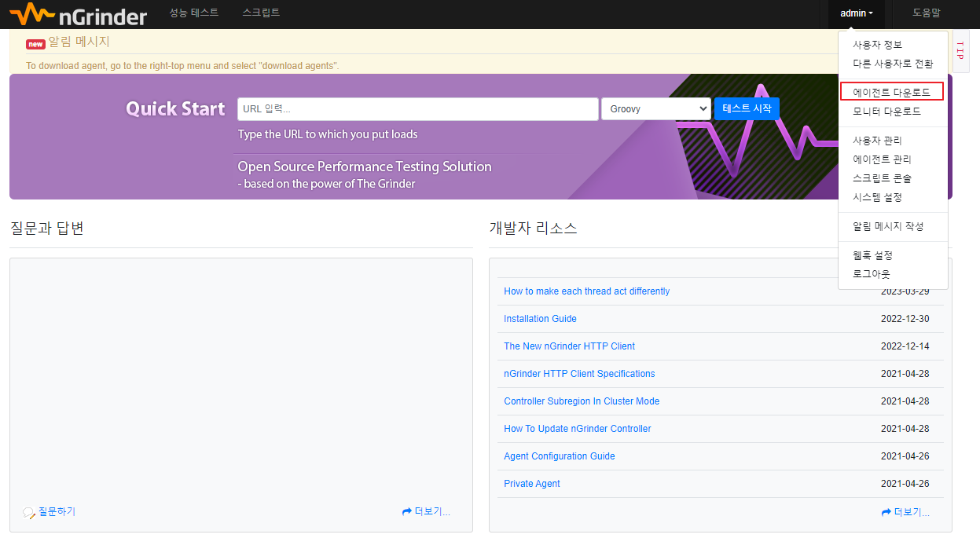This screenshot has height=549, width=980.
Task: Click the nGrinder logo
Action: click(x=78, y=13)
